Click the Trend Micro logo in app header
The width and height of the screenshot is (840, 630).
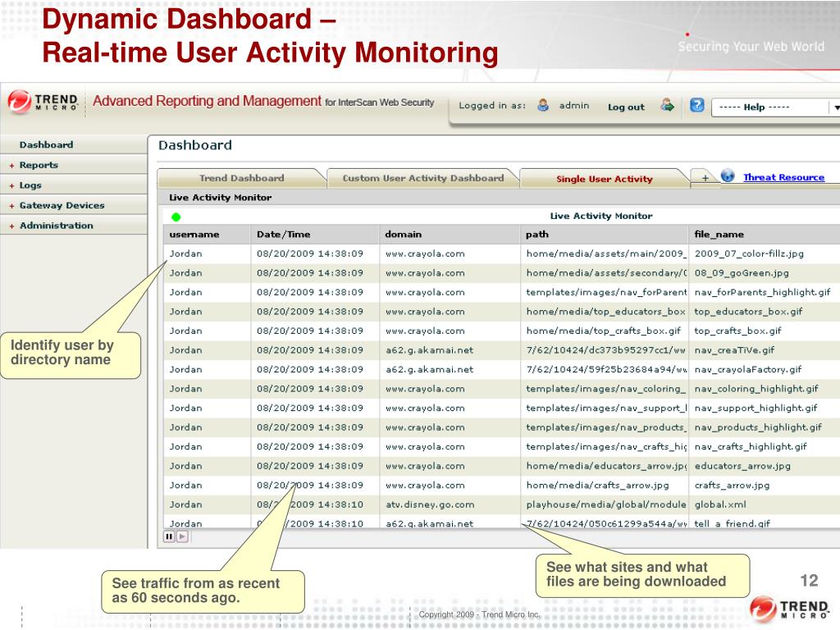(43, 101)
